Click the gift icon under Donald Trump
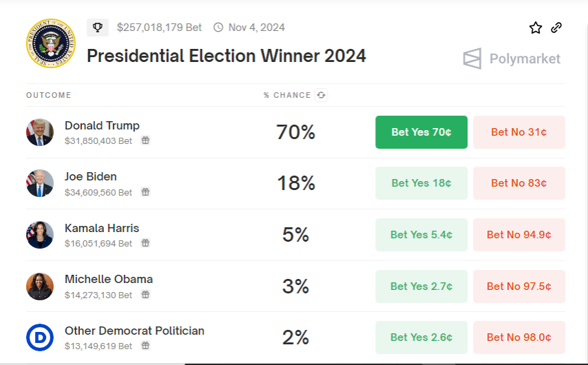The height and width of the screenshot is (365, 588). [145, 140]
